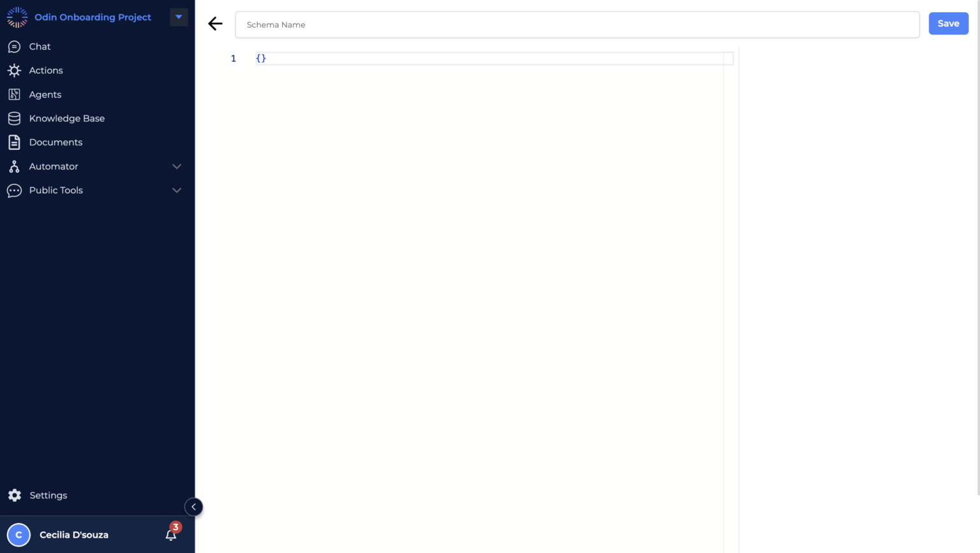Open notifications bell icon
The image size is (980, 553).
[171, 535]
